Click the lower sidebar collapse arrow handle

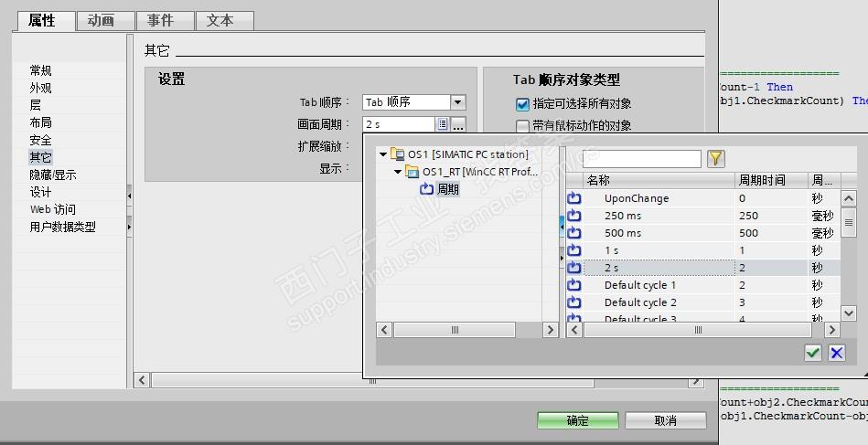click(x=129, y=228)
